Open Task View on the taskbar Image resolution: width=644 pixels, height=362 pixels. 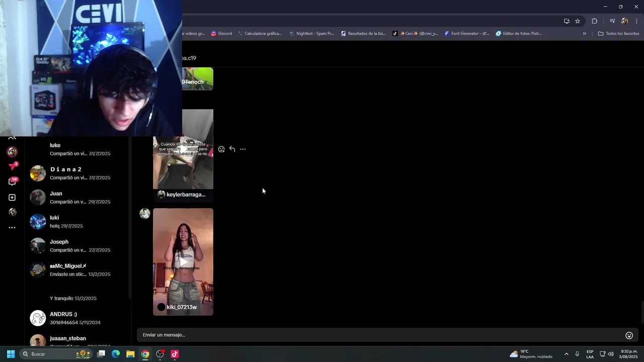coord(101,354)
